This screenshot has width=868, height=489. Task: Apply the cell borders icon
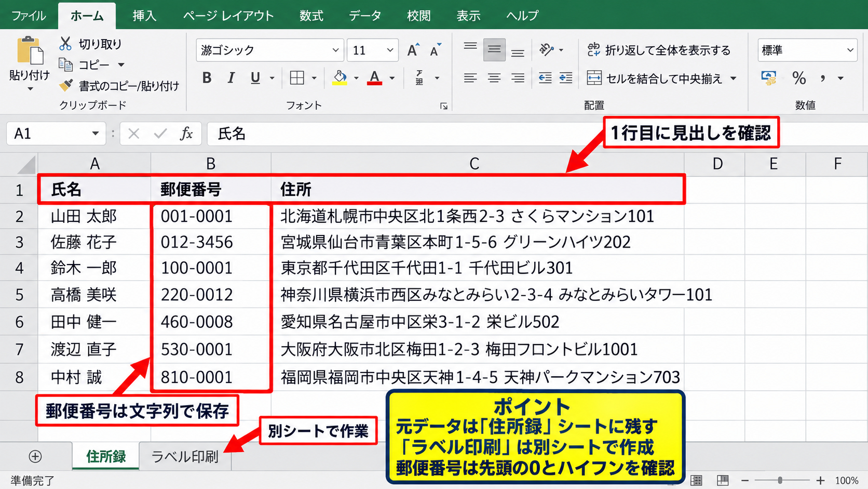(x=297, y=78)
